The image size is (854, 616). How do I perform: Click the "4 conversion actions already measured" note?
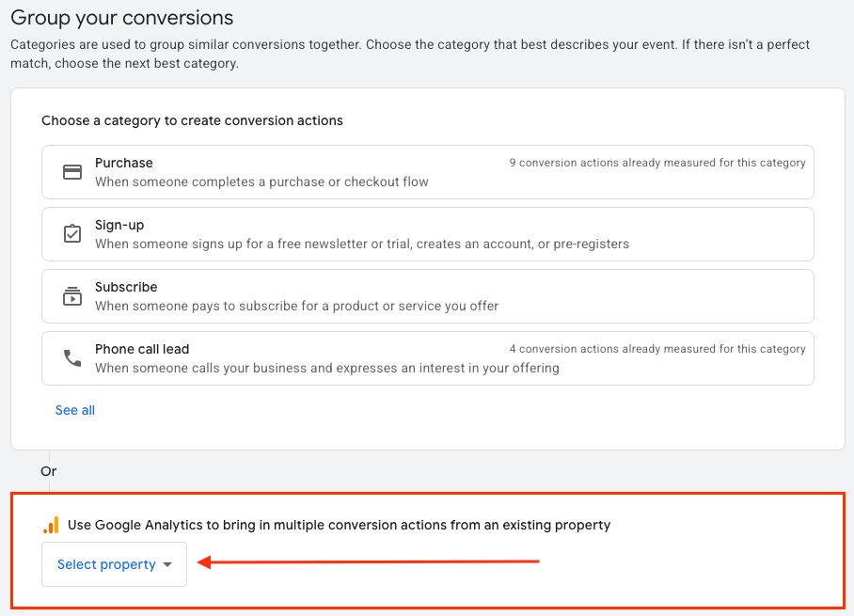coord(657,349)
